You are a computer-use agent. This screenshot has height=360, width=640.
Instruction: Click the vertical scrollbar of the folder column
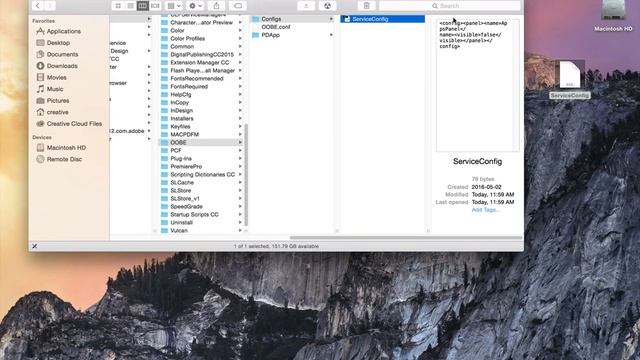click(x=246, y=175)
